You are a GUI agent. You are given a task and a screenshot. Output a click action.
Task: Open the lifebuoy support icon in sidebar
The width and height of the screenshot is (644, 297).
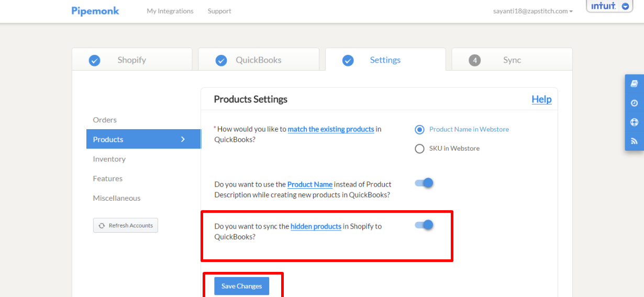[635, 122]
